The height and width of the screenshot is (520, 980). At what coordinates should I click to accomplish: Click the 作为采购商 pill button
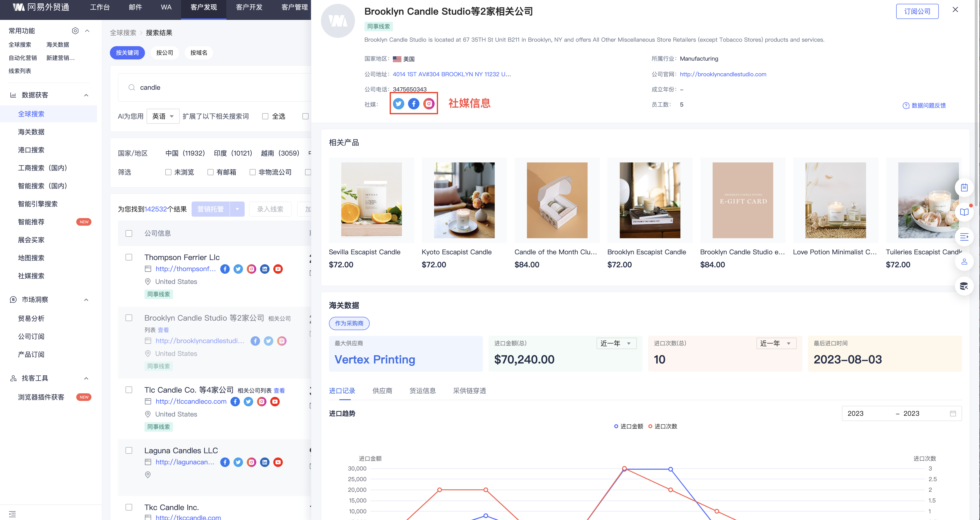click(x=349, y=323)
